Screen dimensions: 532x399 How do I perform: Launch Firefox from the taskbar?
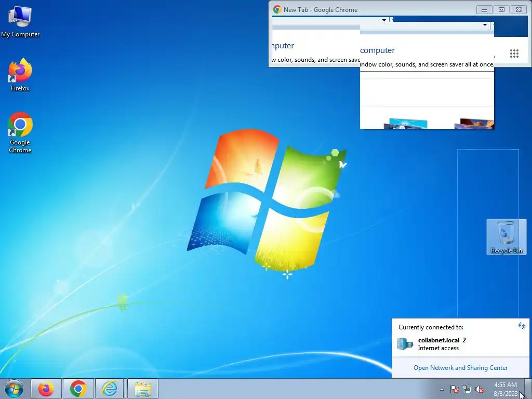(x=46, y=389)
